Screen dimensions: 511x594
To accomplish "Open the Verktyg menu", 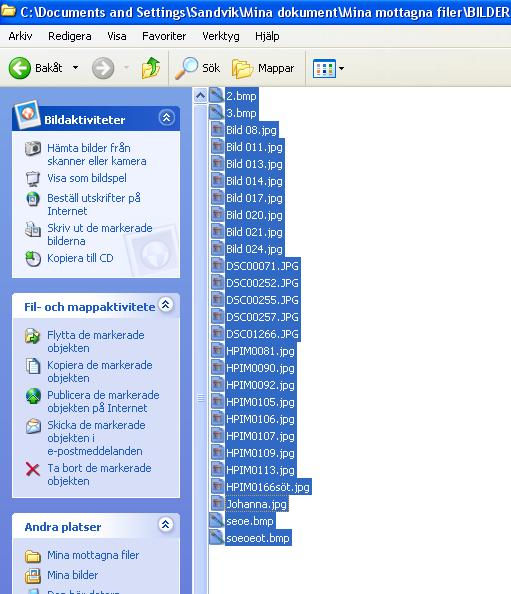I will coord(221,36).
